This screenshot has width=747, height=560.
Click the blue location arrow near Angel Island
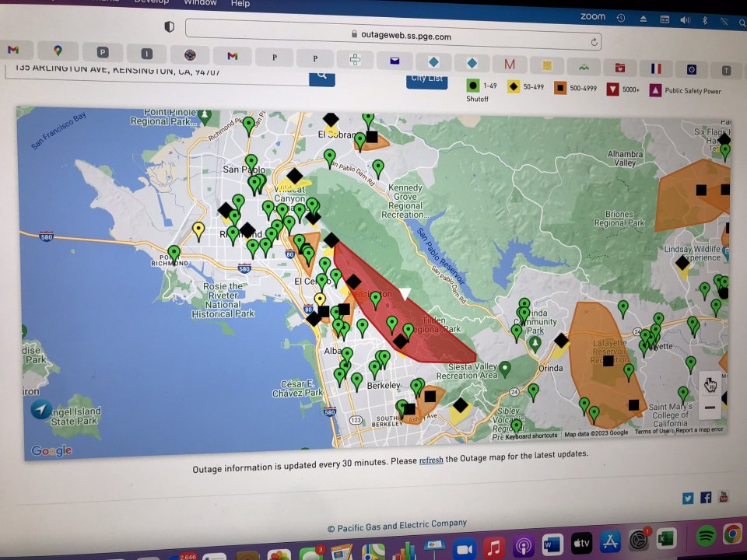pos(41,409)
